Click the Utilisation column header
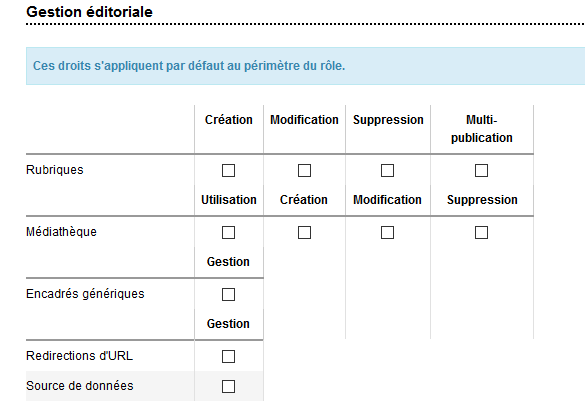Viewport: 585px width, 409px height. tap(229, 200)
